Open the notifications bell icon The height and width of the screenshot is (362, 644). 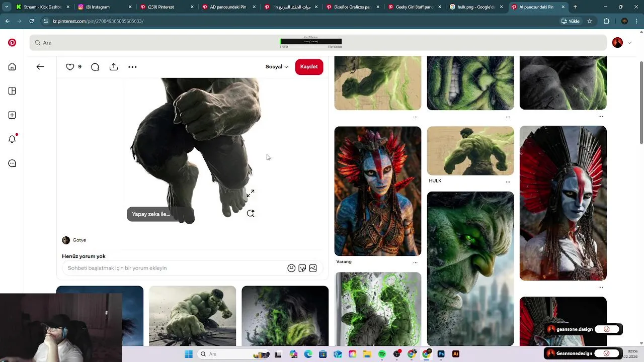[x=12, y=139]
